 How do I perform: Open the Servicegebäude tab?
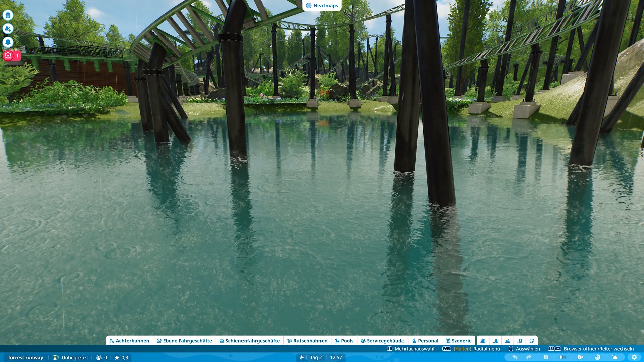tap(382, 341)
